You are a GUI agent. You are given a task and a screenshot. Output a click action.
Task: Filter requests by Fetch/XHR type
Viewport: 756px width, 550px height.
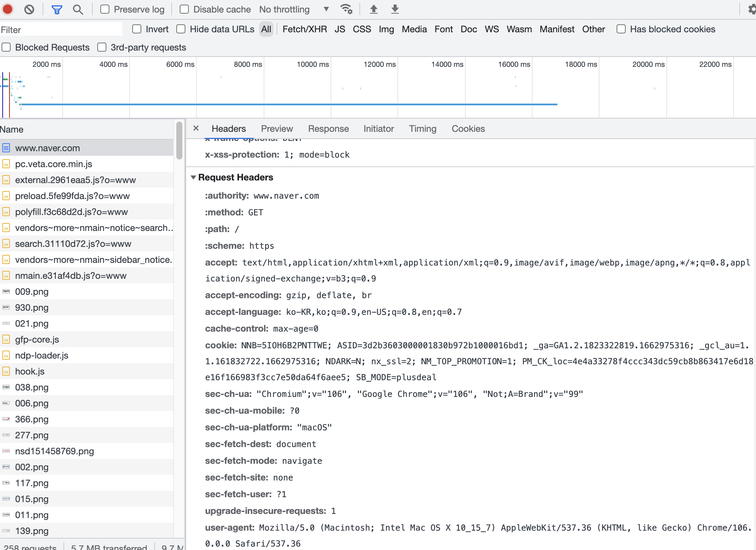tap(305, 29)
